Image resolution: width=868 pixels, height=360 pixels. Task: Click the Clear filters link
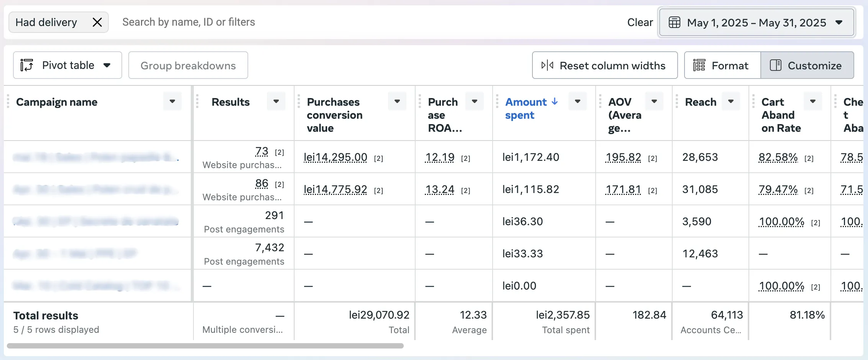[640, 23]
